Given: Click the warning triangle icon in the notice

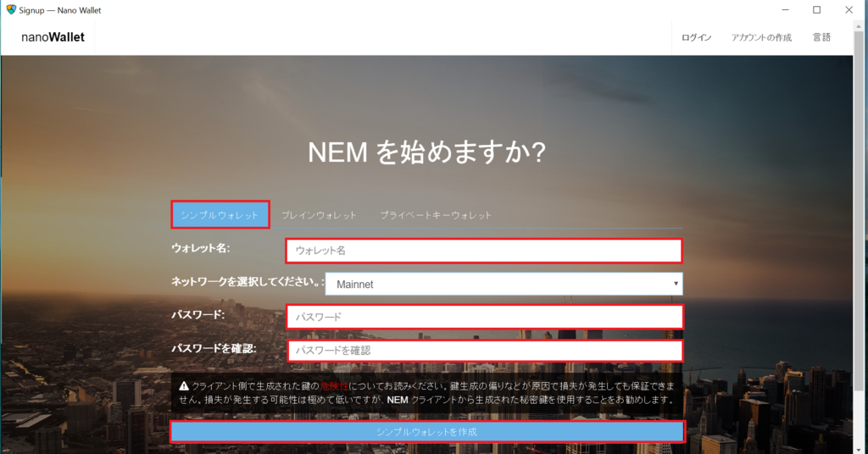Looking at the screenshot, I should (x=184, y=386).
